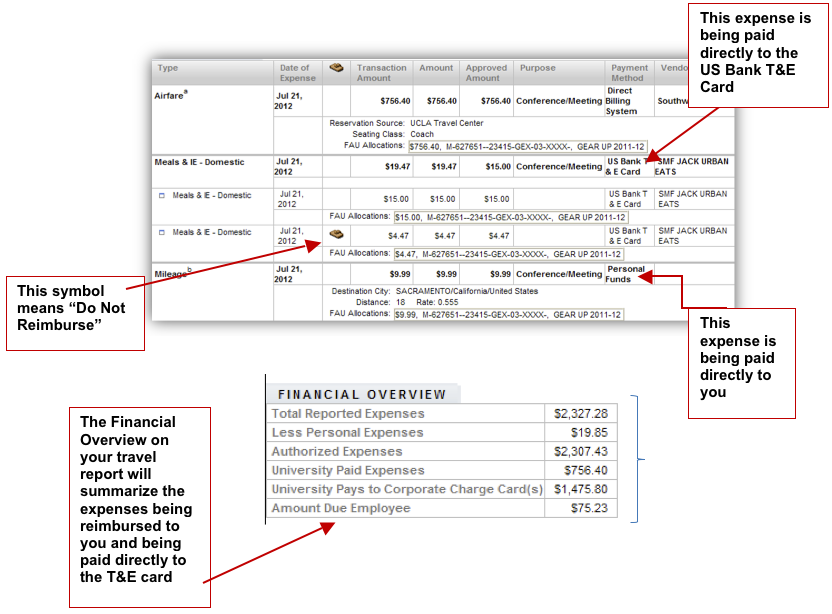Click the $2,307.43 authorized value
Viewport: 832px width, 614px height.
(x=581, y=452)
